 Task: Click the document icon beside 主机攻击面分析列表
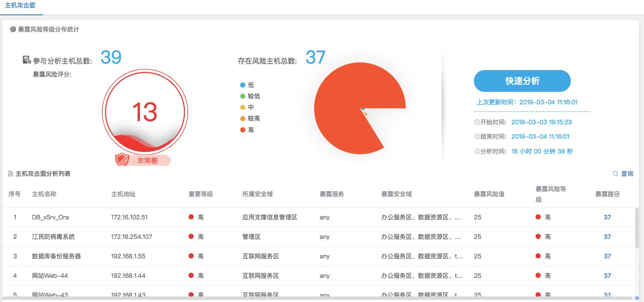click(10, 174)
